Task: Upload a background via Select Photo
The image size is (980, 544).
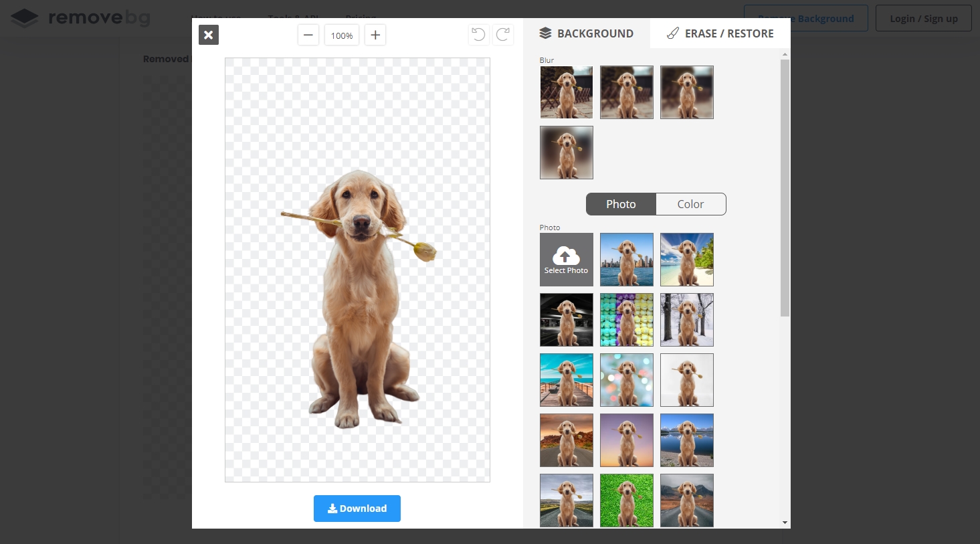Action: (567, 260)
